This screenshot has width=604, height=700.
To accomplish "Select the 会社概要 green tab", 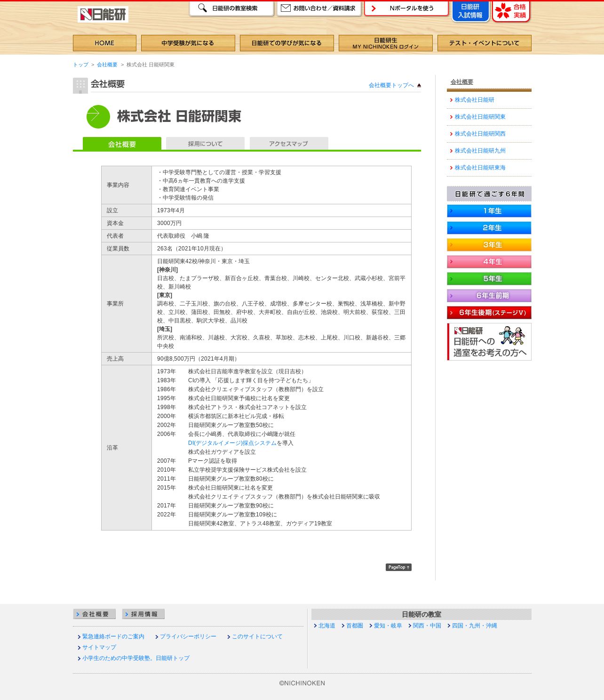I will point(122,144).
